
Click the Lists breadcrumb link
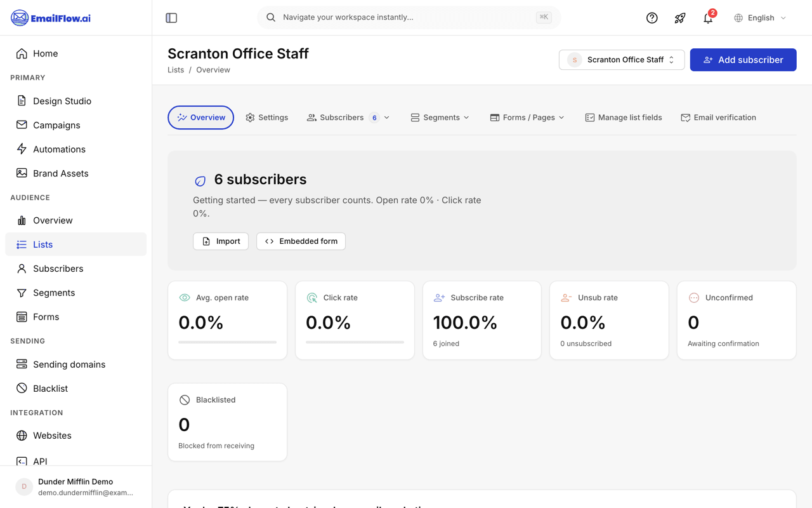176,70
